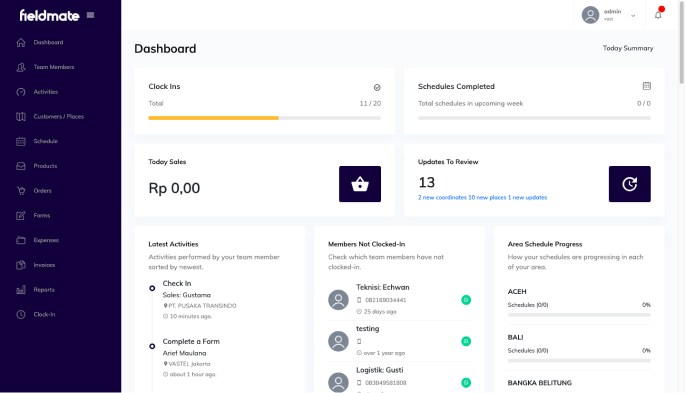
Task: Open the admin user avatar menu
Action: click(x=590, y=15)
